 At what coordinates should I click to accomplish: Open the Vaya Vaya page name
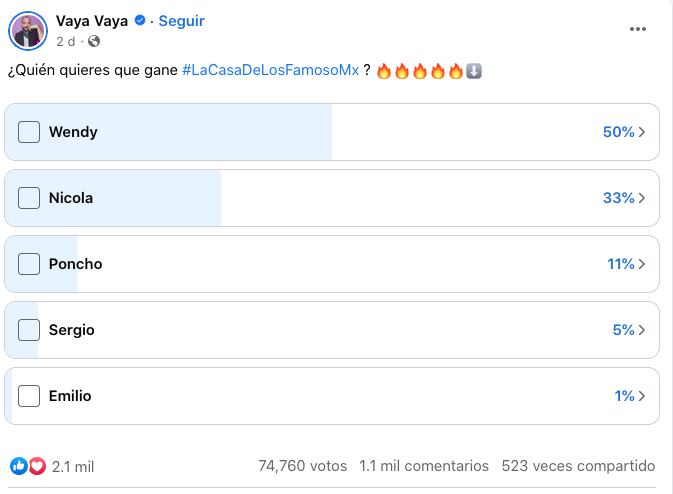[x=92, y=21]
